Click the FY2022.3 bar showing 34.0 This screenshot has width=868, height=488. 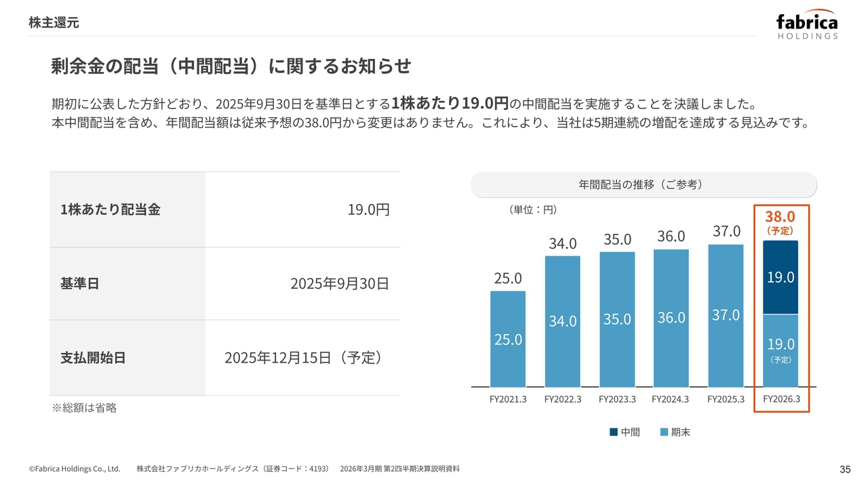pyautogui.click(x=562, y=321)
